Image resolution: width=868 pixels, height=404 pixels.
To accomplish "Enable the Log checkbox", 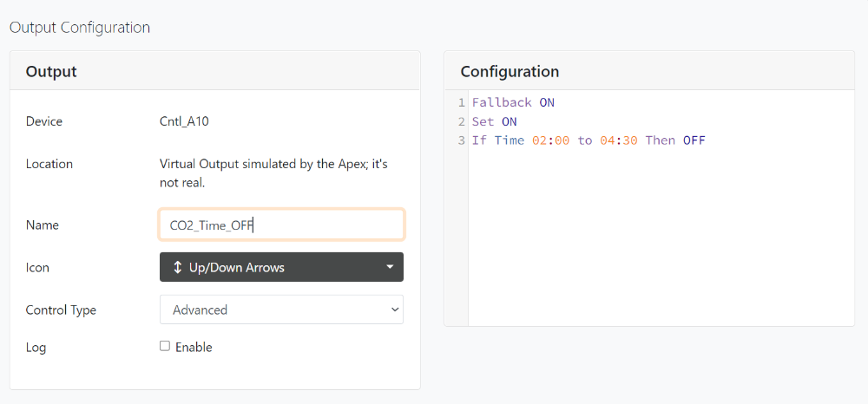I will (165, 346).
